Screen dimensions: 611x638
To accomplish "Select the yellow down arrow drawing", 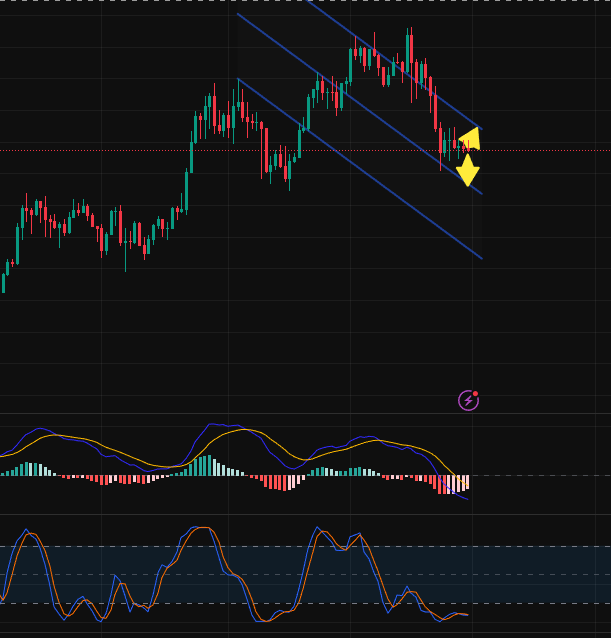I will (467, 170).
